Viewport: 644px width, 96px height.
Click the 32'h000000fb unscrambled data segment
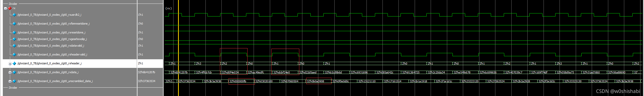(241, 81)
